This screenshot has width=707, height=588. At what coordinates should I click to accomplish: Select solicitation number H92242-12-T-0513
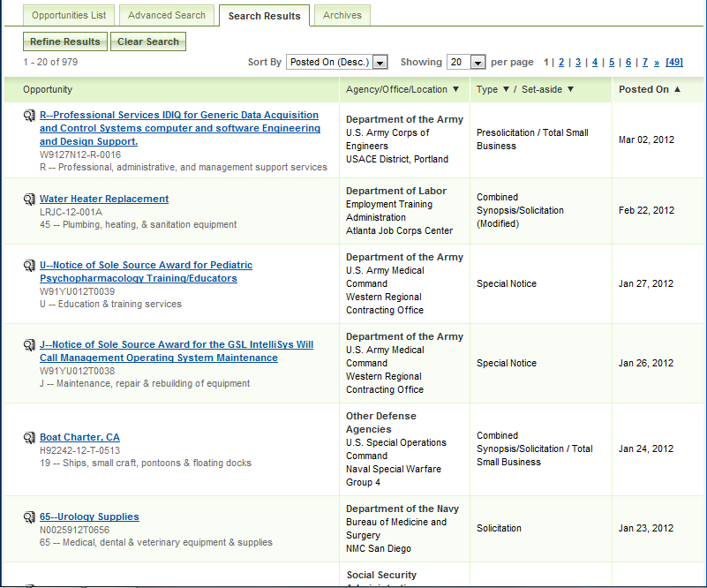[x=79, y=450]
